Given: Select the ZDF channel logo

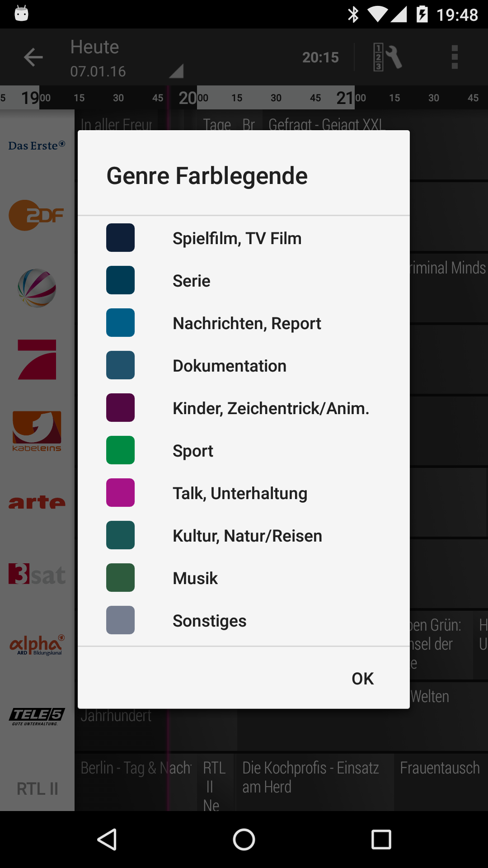Looking at the screenshot, I should click(x=37, y=216).
